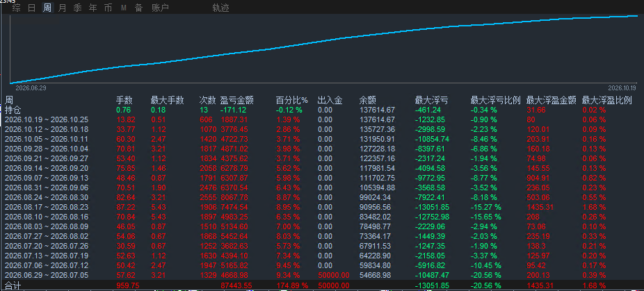Image resolution: width=644 pixels, height=291 pixels.
Task: Sort by the 手数 column header
Action: point(124,100)
